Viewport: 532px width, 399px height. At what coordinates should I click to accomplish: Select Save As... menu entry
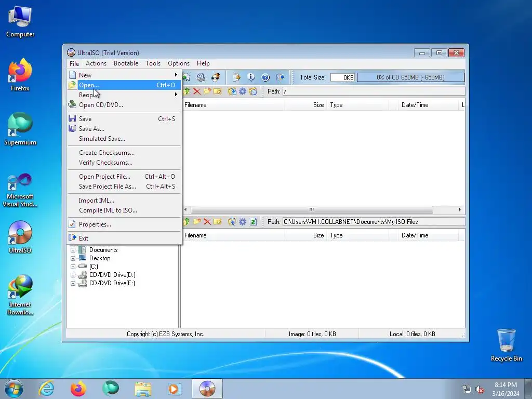[124, 129]
